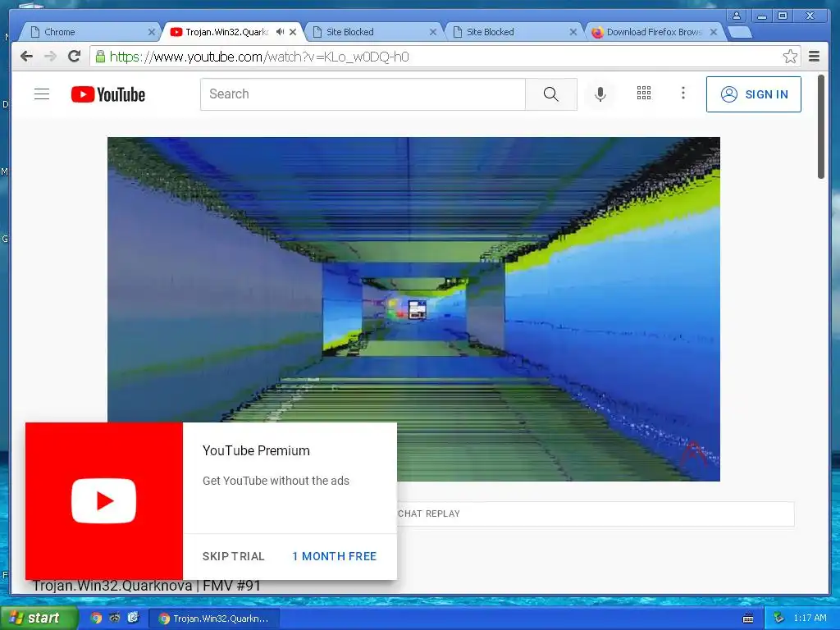Click the keyboard icon in taskbar
The width and height of the screenshot is (840, 630).
coord(748,619)
